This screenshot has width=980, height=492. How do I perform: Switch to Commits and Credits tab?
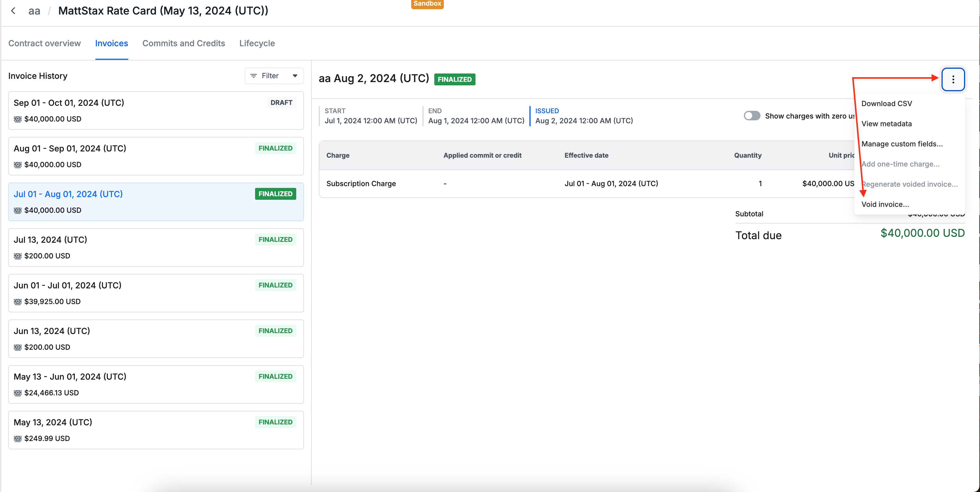(x=183, y=43)
